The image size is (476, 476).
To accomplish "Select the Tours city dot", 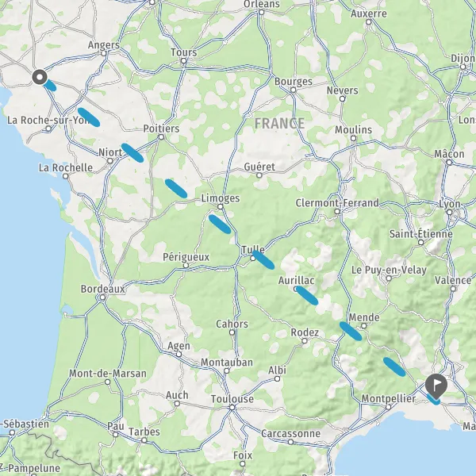I will (x=184, y=61).
